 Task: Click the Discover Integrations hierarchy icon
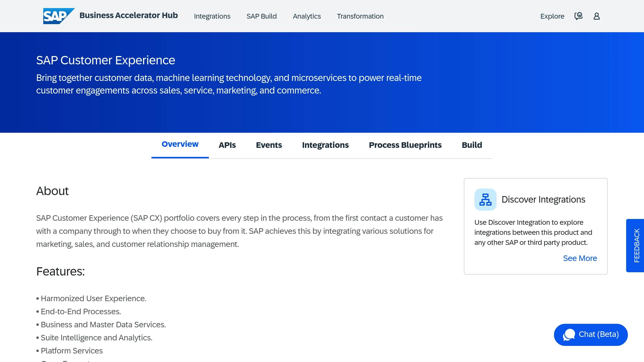click(485, 200)
